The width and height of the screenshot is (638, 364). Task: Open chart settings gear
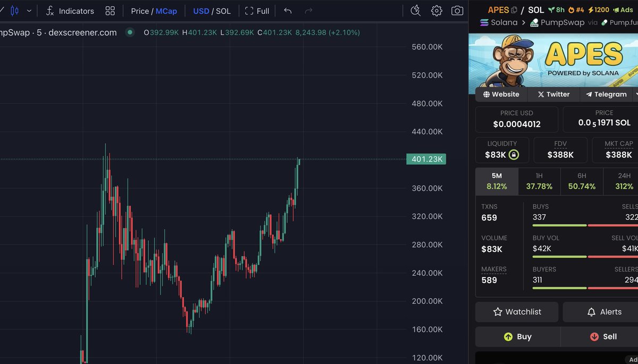click(436, 11)
